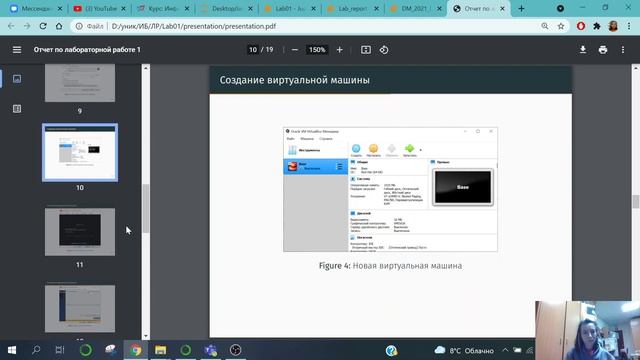Click the Файл site info chip
Image resolution: width=640 pixels, height=360 pixels.
coord(90,26)
